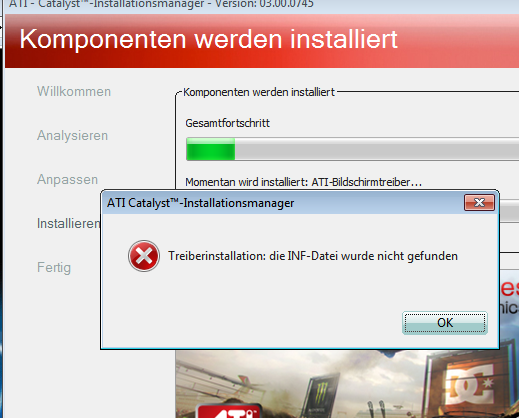Select the Willkommen step in sidebar
The width and height of the screenshot is (519, 418).
pos(74,91)
